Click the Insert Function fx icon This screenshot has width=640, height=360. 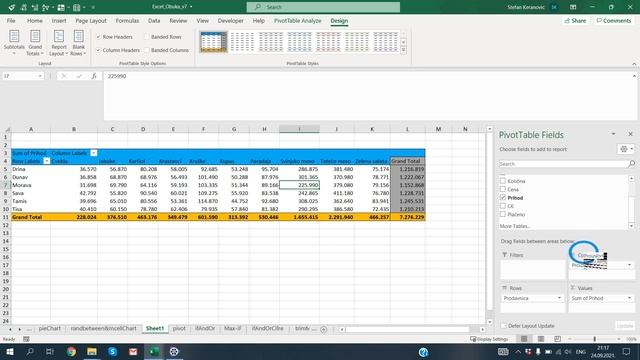(x=94, y=76)
